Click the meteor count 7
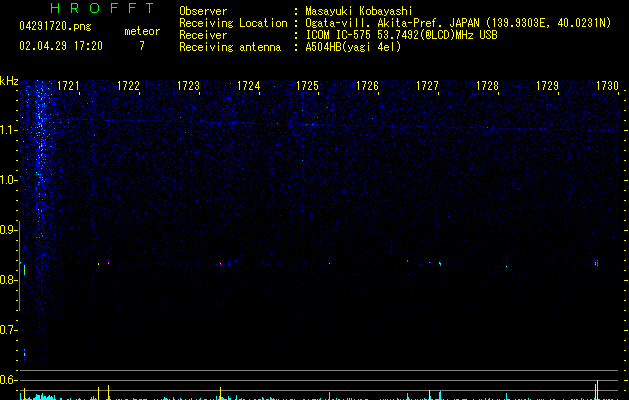The image size is (629, 400). [142, 46]
